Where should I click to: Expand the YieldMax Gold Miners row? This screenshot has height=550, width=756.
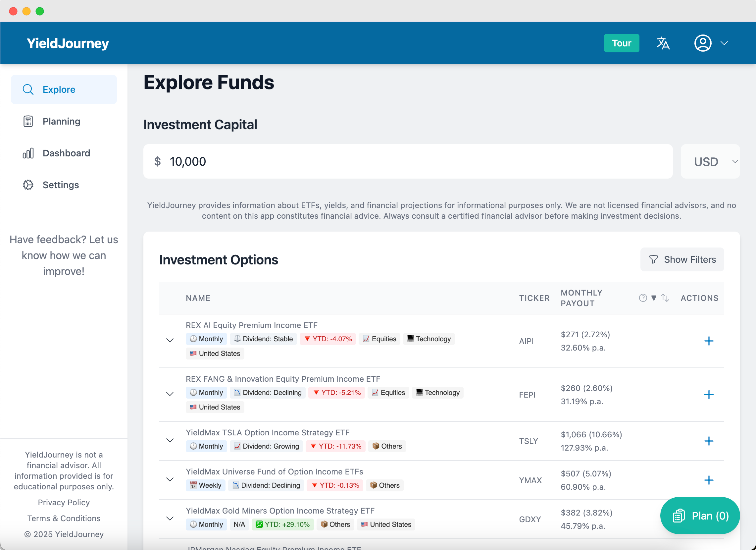pos(170,518)
